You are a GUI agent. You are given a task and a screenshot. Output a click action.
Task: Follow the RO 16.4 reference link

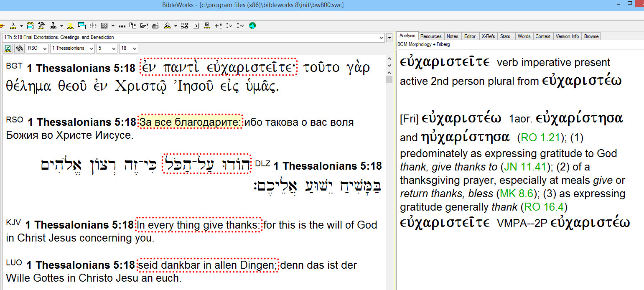click(x=545, y=207)
